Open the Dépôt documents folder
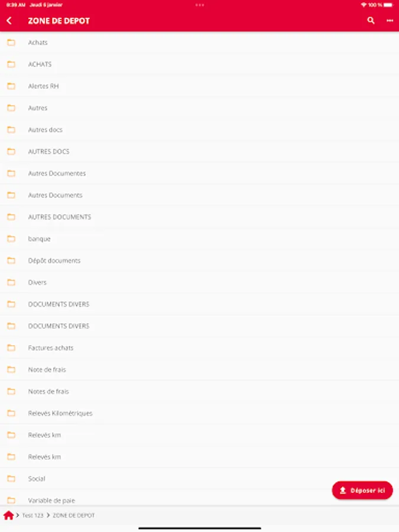This screenshot has height=532, width=399. point(200,261)
